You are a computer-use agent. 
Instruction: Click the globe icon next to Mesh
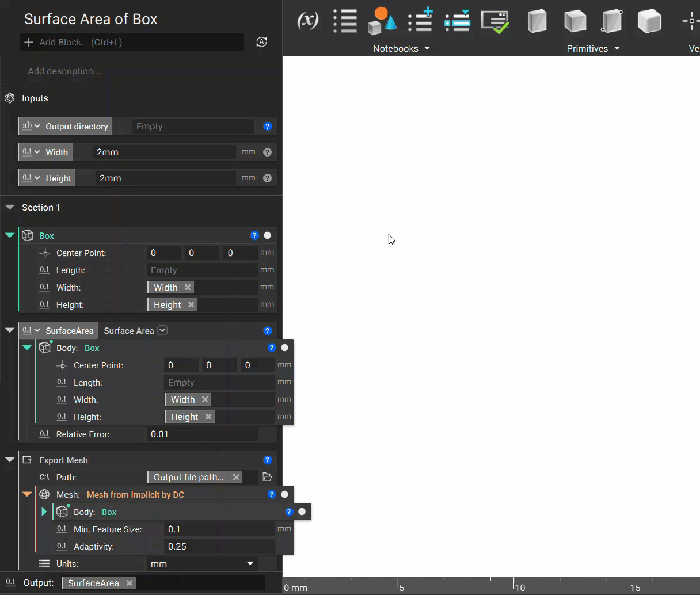44,494
